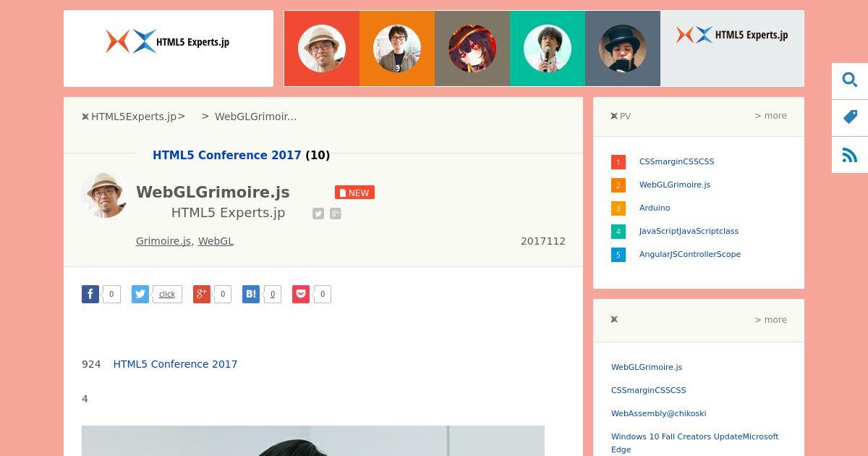Viewport: 868px width, 456px height.
Task: Open the tags icon in side panel
Action: click(x=850, y=117)
